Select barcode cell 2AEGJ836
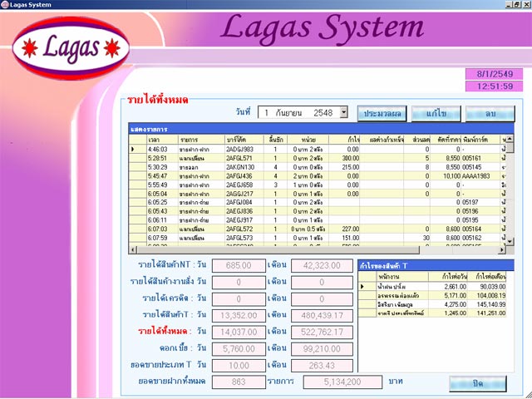Image resolution: width=532 pixels, height=399 pixels. 244,211
